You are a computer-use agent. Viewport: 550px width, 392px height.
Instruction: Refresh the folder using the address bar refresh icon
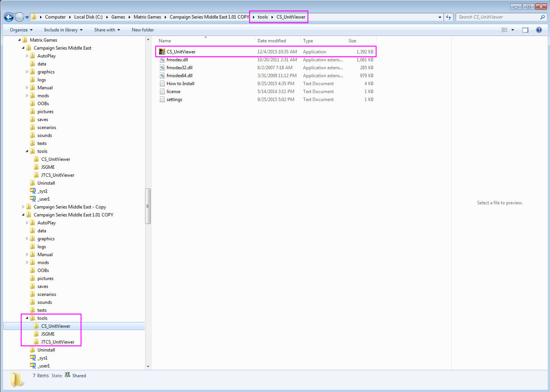point(449,17)
